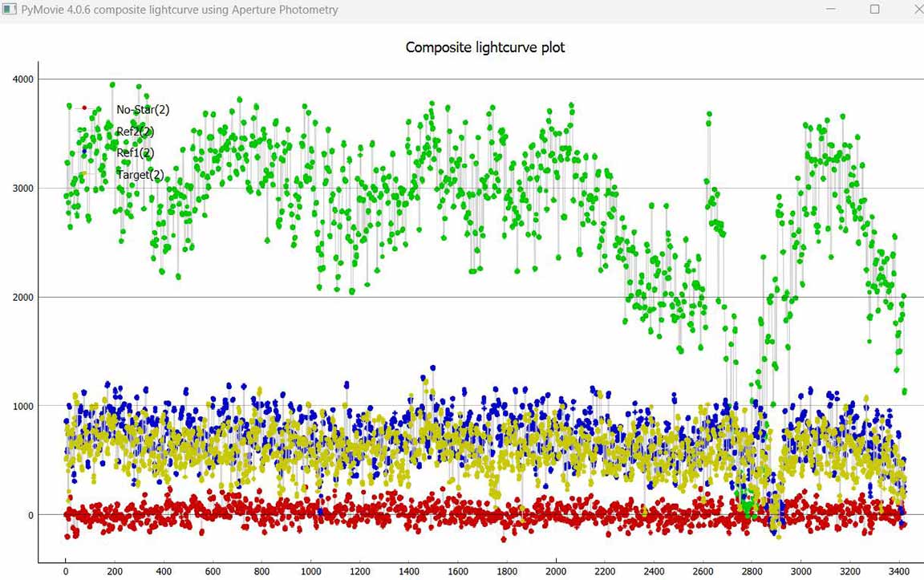This screenshot has width=924, height=580.
Task: Select the Target(2) legend label
Action: coord(140,174)
